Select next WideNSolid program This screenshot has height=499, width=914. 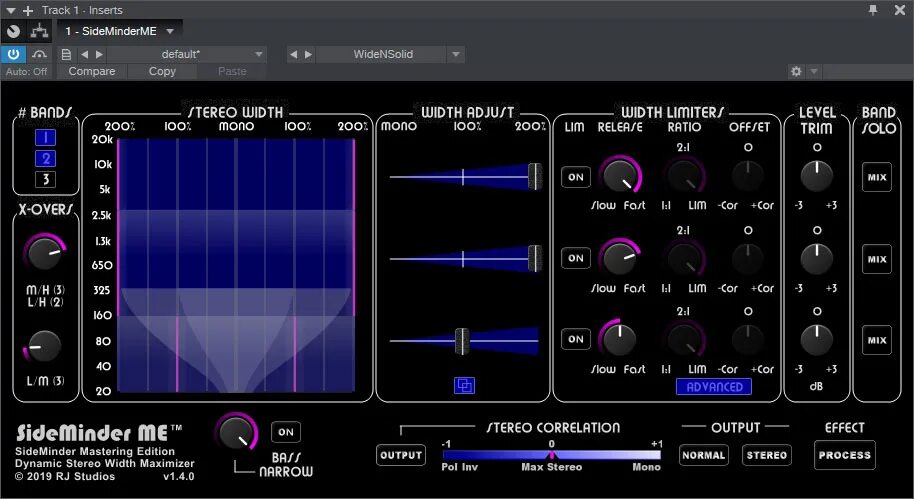[x=308, y=54]
